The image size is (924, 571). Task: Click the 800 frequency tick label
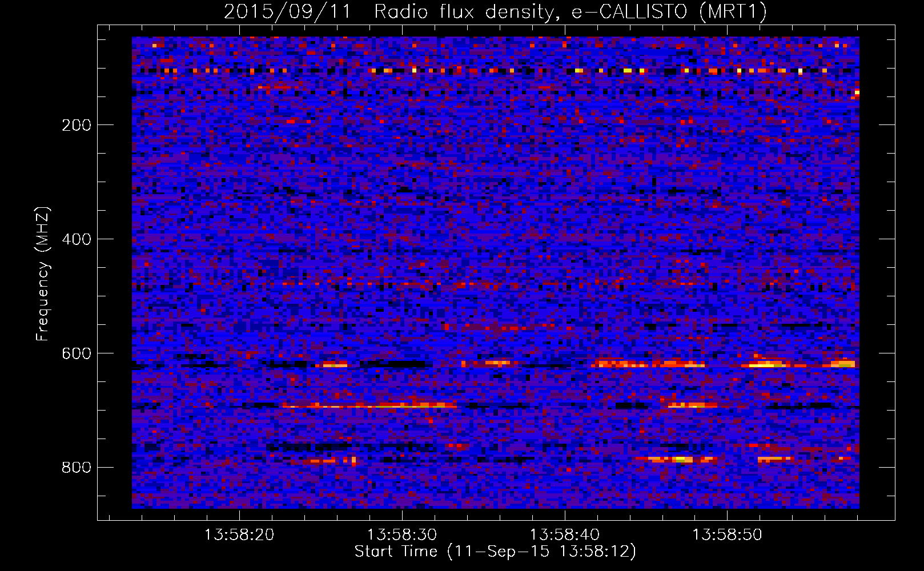coord(77,468)
